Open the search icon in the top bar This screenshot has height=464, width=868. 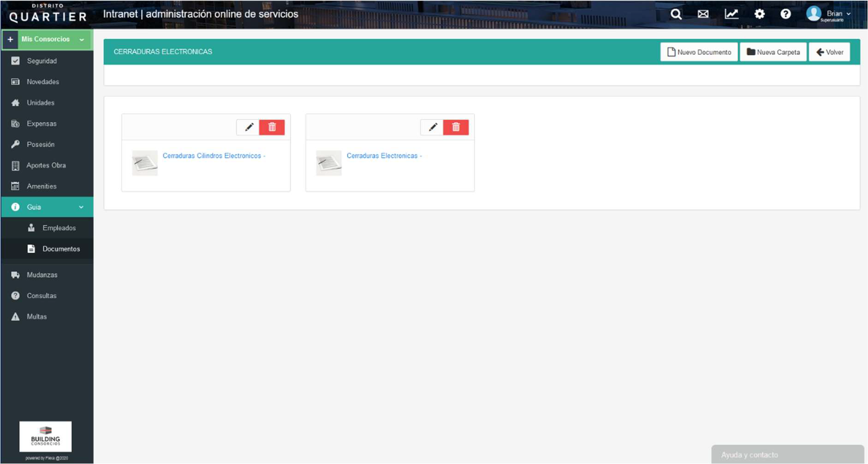click(676, 14)
